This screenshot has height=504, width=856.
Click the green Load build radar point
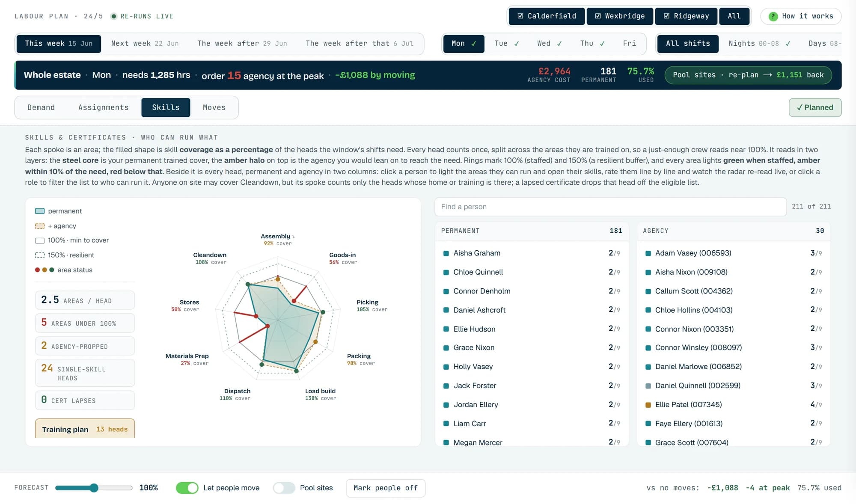point(296,371)
